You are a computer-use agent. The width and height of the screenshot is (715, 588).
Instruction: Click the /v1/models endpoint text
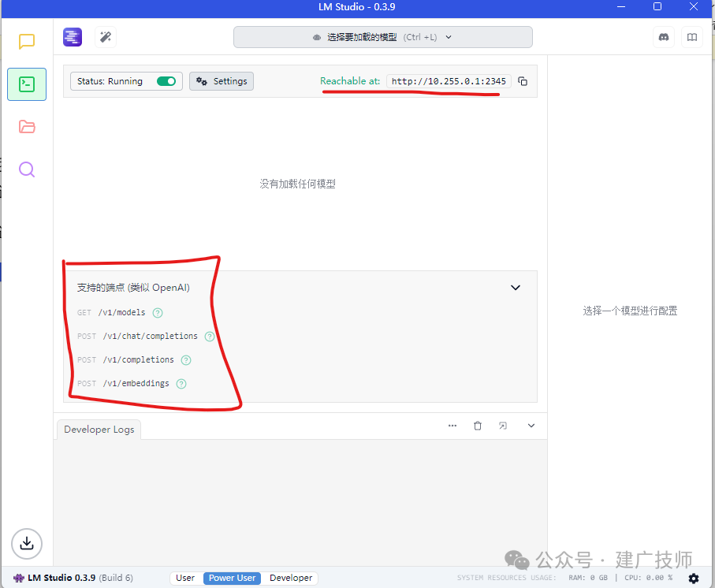tap(121, 313)
